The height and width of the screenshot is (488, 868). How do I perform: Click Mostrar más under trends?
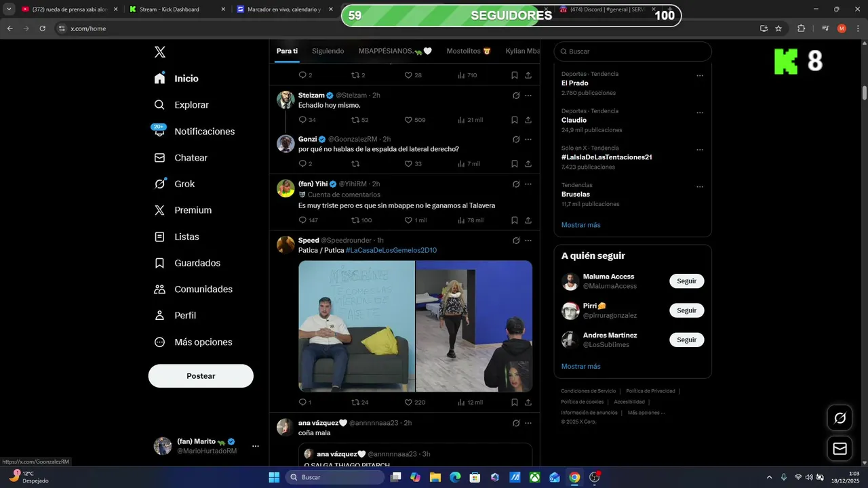(580, 225)
